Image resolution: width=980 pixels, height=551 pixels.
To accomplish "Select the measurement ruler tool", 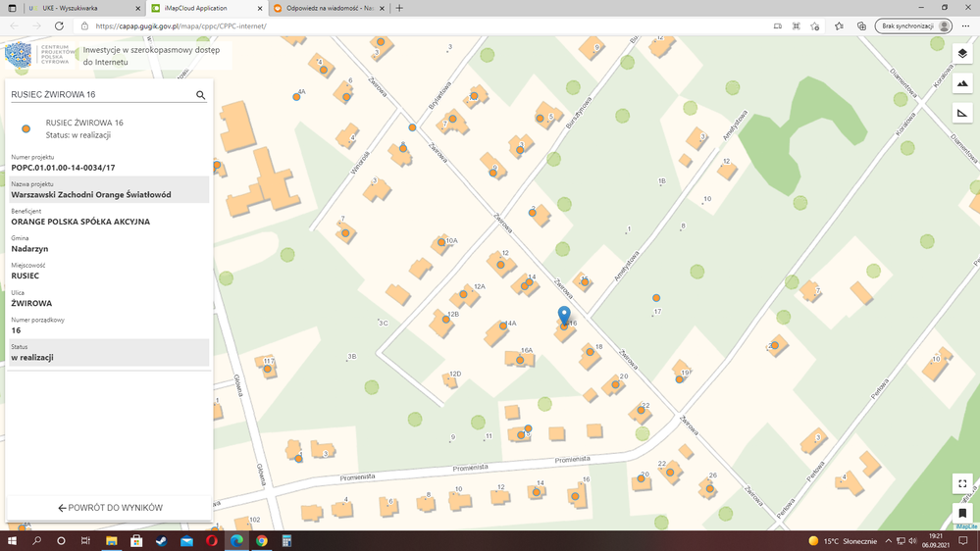I will 961,114.
